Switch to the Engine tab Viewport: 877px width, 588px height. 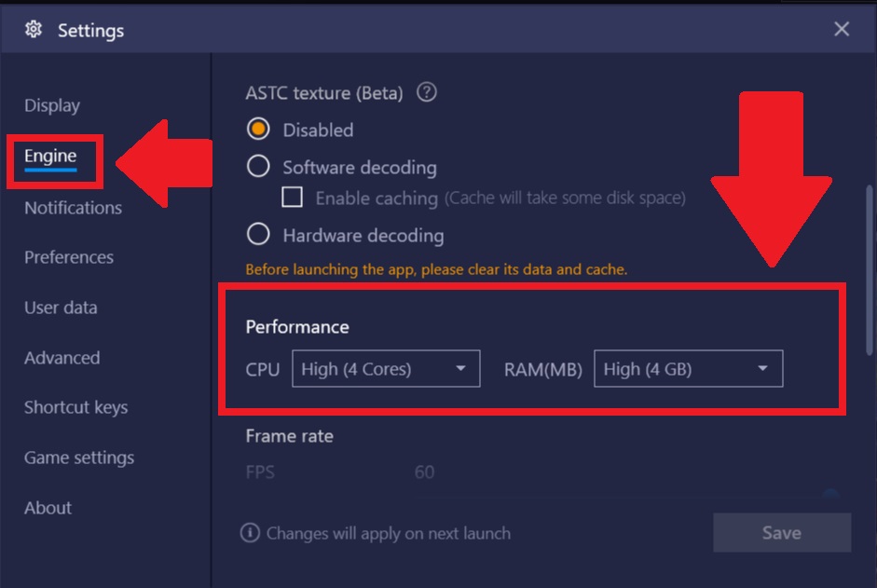pyautogui.click(x=50, y=157)
